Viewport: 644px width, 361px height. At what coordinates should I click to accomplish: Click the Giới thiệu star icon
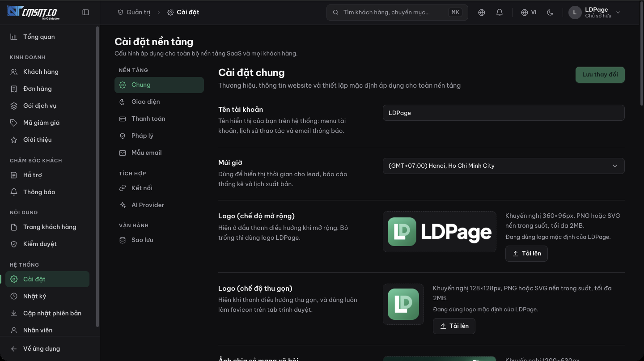point(14,140)
